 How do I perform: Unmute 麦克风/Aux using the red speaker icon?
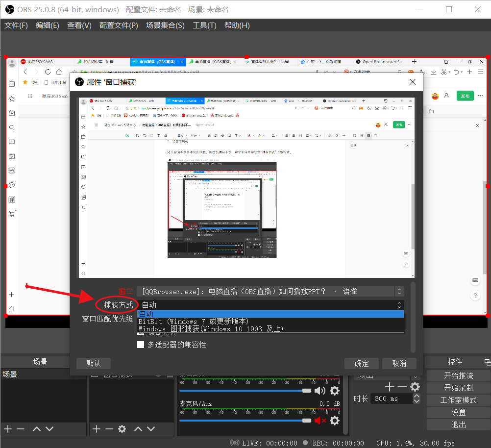coord(320,421)
